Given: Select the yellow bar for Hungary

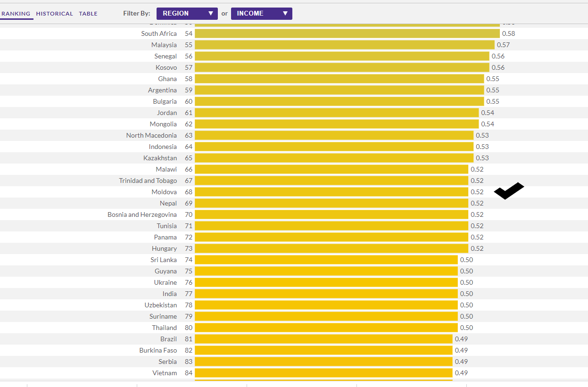Looking at the screenshot, I should tap(331, 248).
